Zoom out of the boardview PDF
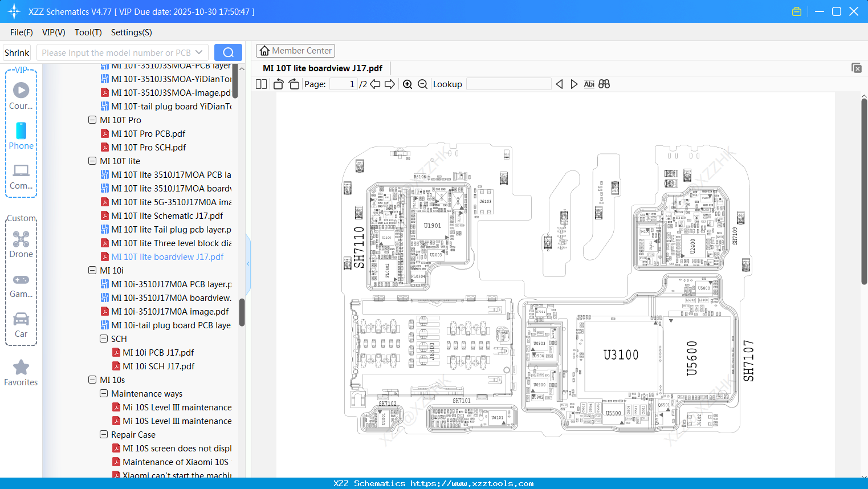This screenshot has height=489, width=868. [x=422, y=84]
